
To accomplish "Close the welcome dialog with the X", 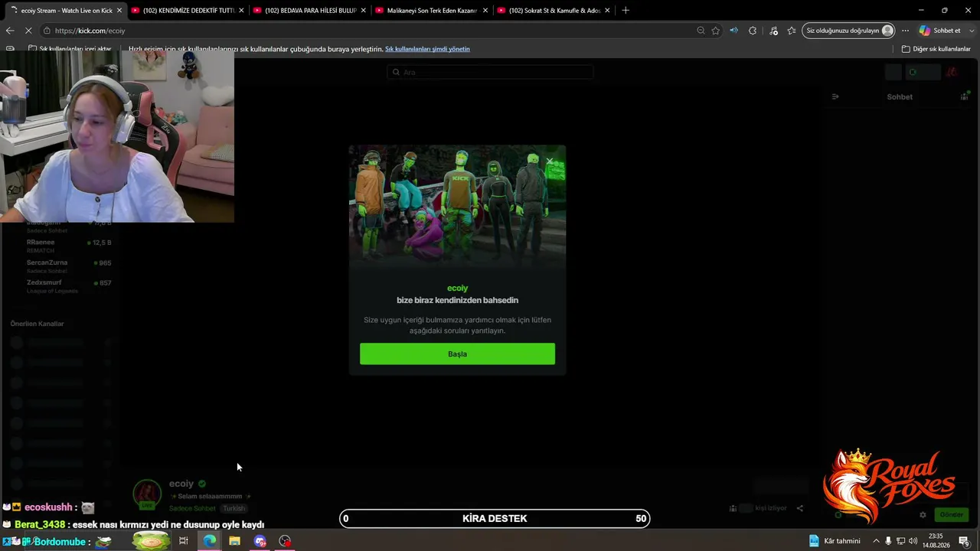I will click(x=549, y=161).
